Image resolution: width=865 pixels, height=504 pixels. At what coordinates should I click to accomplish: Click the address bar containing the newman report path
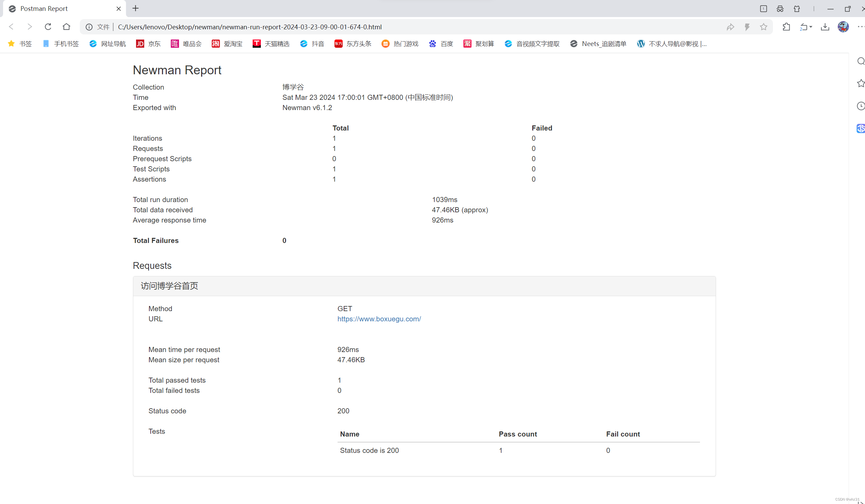coord(377,27)
